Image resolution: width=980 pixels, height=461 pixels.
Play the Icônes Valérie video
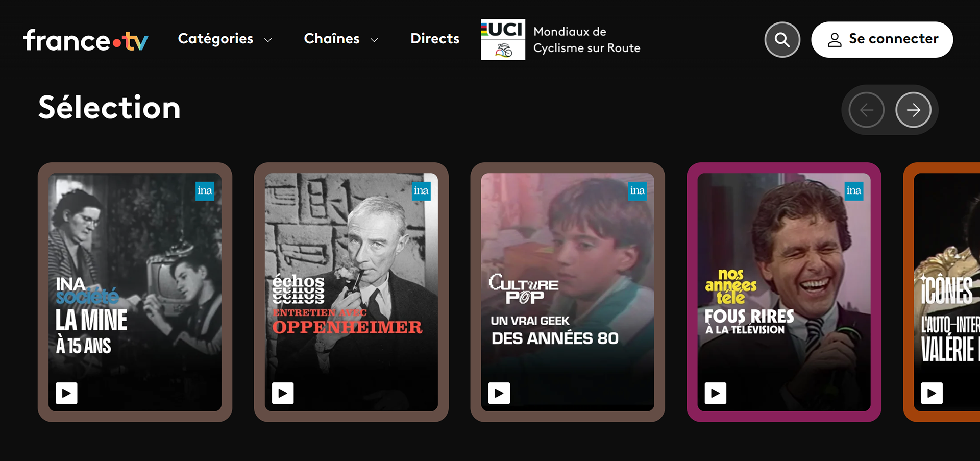[932, 393]
